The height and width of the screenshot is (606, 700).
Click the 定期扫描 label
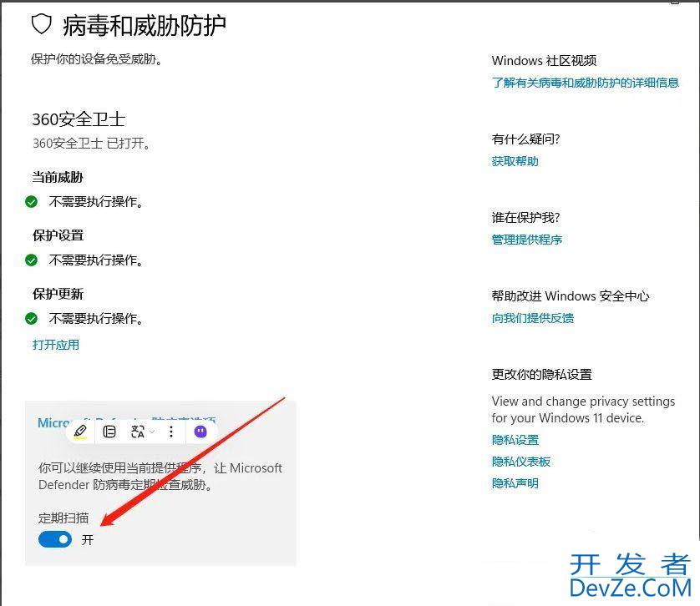click(63, 518)
